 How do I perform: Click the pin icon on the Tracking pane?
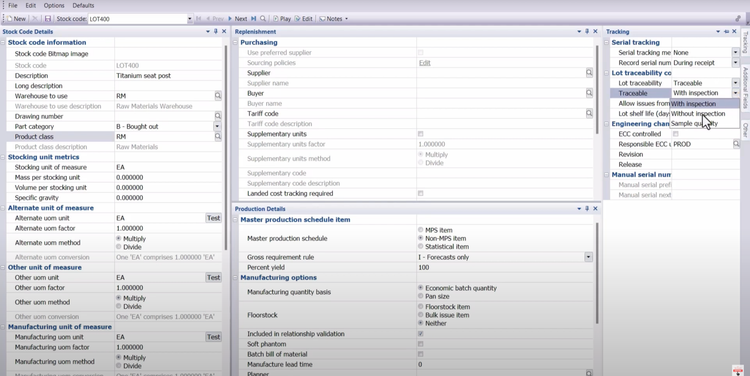point(726,32)
